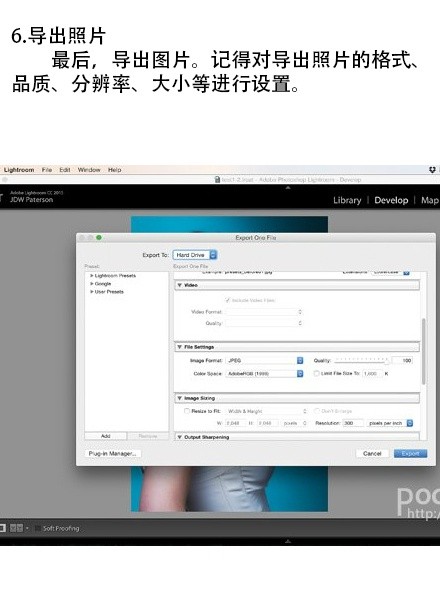Click the Resolution field showing 300
Screen dimensions: 440x611
coord(353,423)
